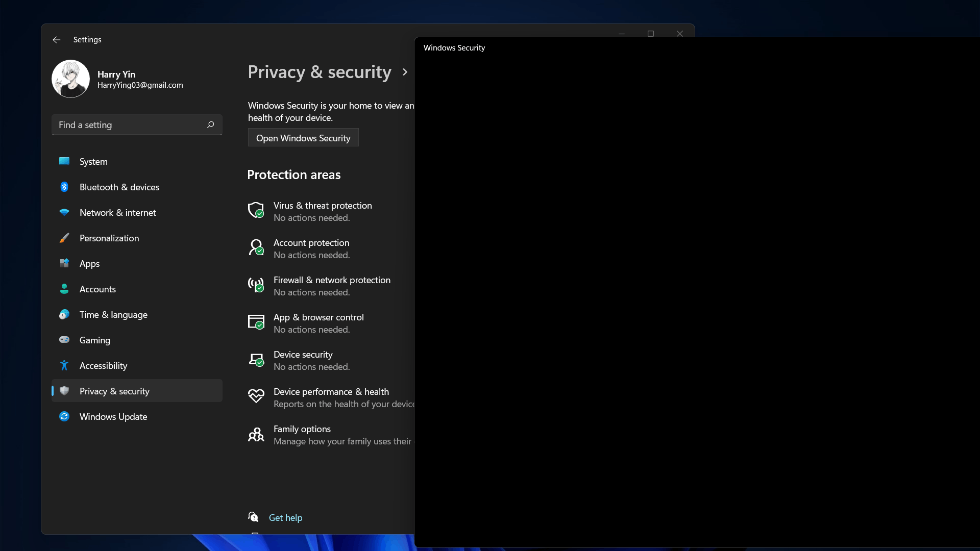Click the Get help link

(x=285, y=518)
